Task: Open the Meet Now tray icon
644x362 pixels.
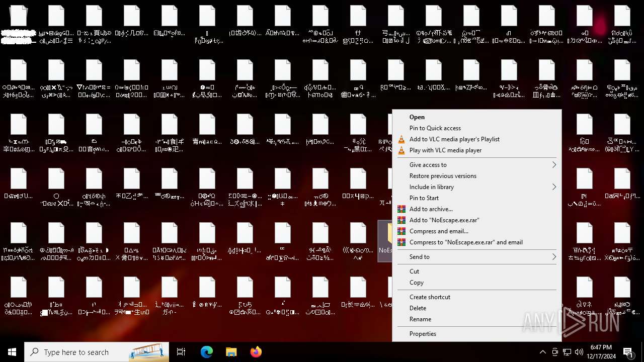Action: coord(555,352)
